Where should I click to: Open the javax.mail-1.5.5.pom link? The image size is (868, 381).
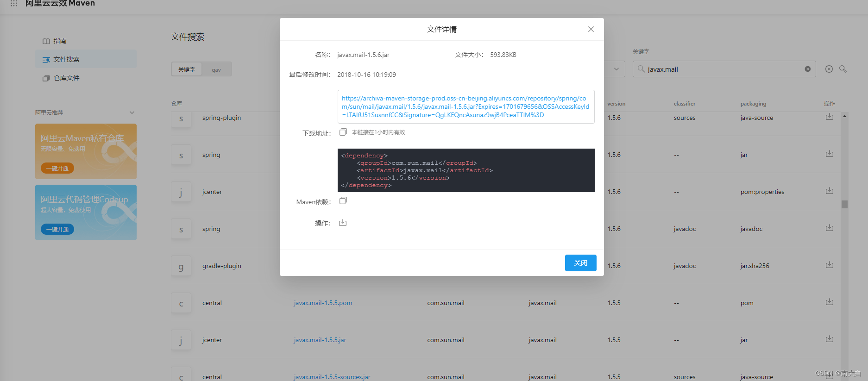coord(323,303)
